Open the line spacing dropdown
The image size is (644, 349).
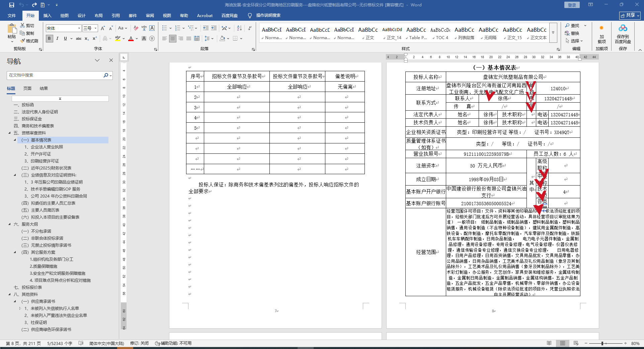[209, 38]
